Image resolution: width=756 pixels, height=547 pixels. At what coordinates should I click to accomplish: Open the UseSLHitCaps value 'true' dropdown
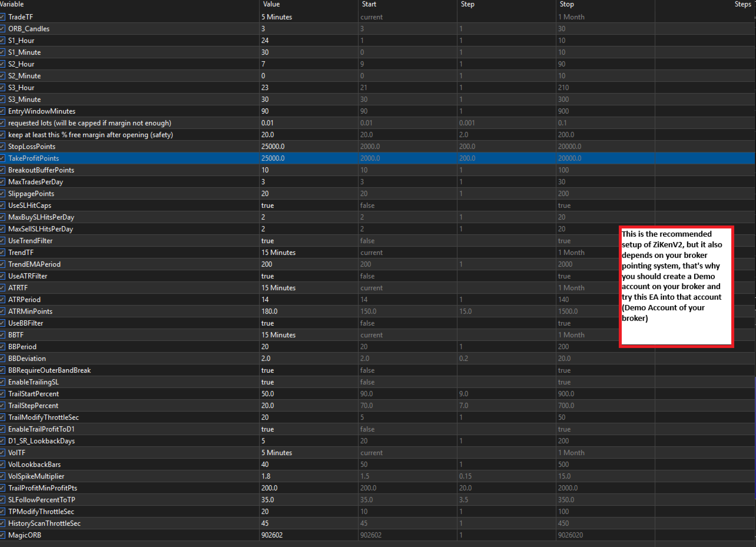[308, 205]
